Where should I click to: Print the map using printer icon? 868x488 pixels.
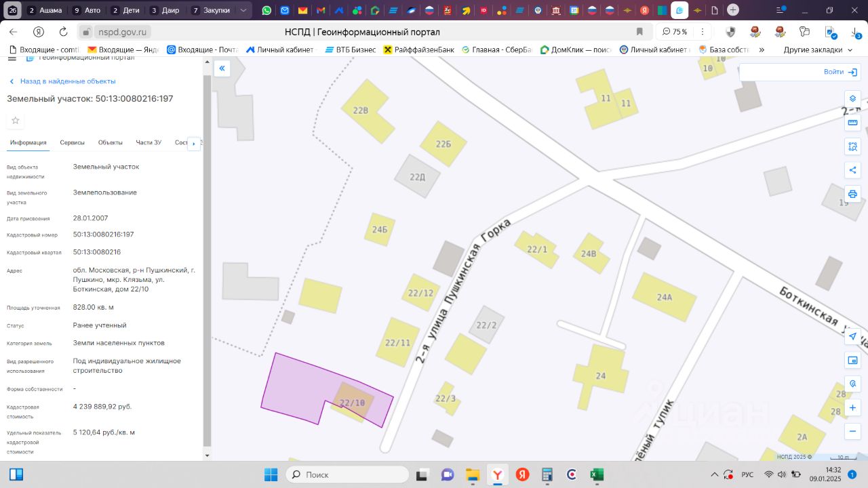tap(853, 194)
